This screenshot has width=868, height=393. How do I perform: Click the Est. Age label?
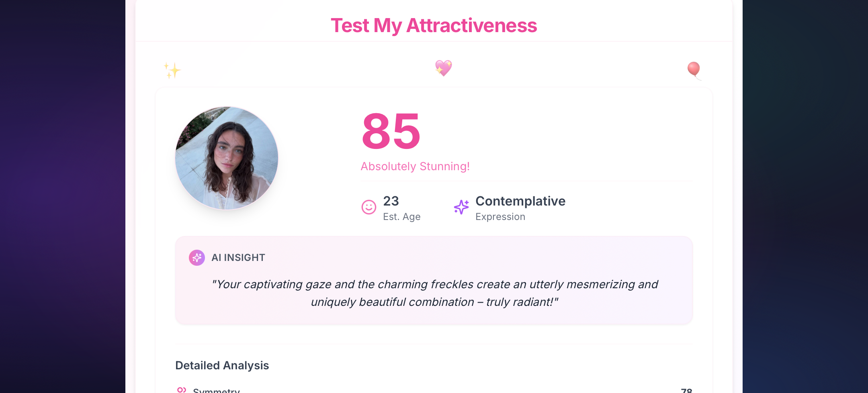[401, 217]
